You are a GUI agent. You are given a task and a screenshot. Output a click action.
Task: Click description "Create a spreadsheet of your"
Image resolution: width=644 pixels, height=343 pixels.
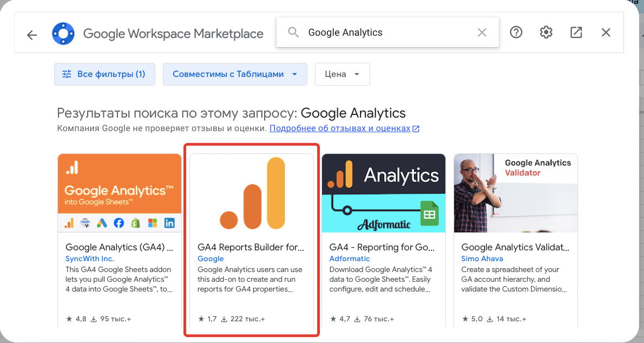[510, 270]
